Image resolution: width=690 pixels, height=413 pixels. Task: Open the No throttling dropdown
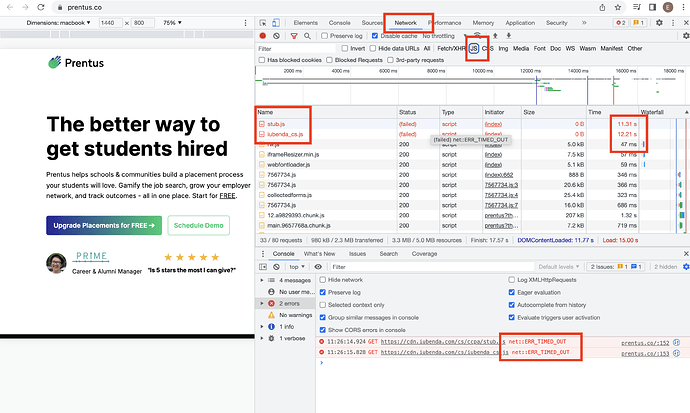point(444,36)
